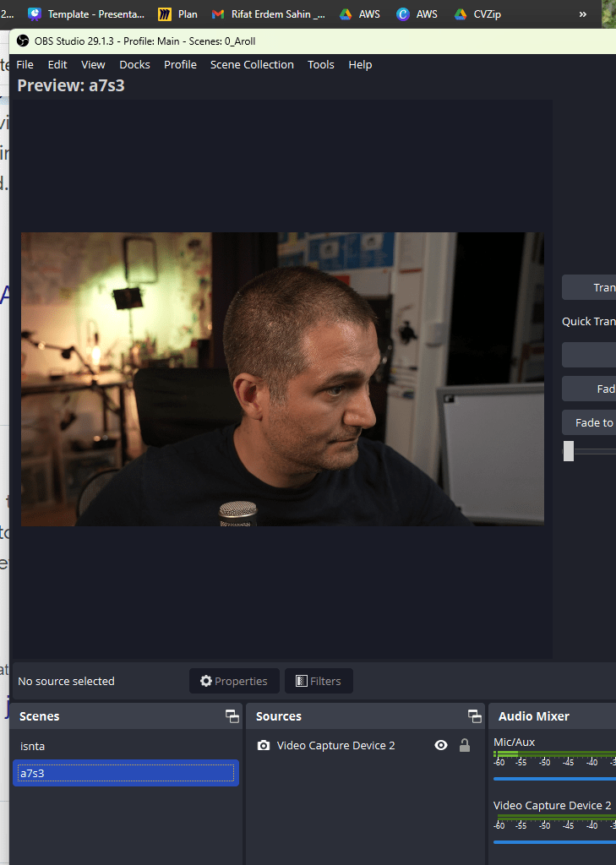The height and width of the screenshot is (865, 616).
Task: Click the Transition button
Action: 589,287
